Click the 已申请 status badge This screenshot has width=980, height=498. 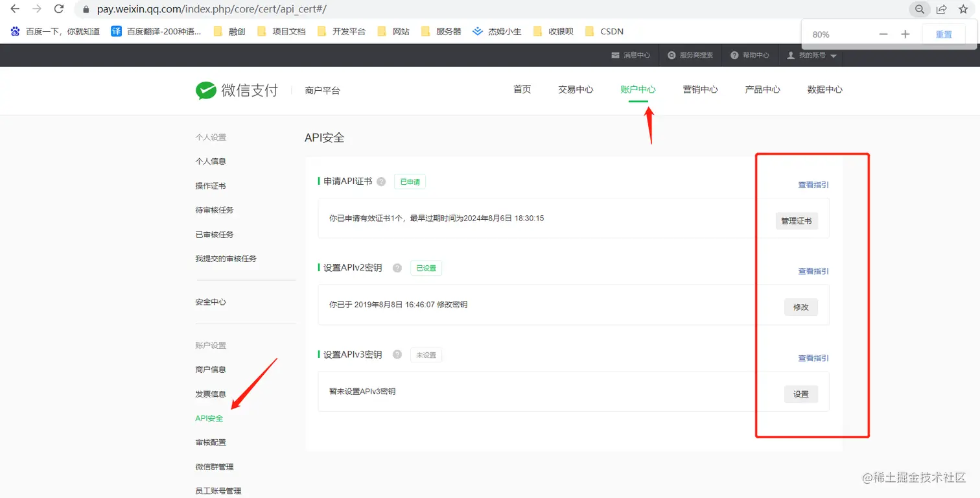coord(410,182)
